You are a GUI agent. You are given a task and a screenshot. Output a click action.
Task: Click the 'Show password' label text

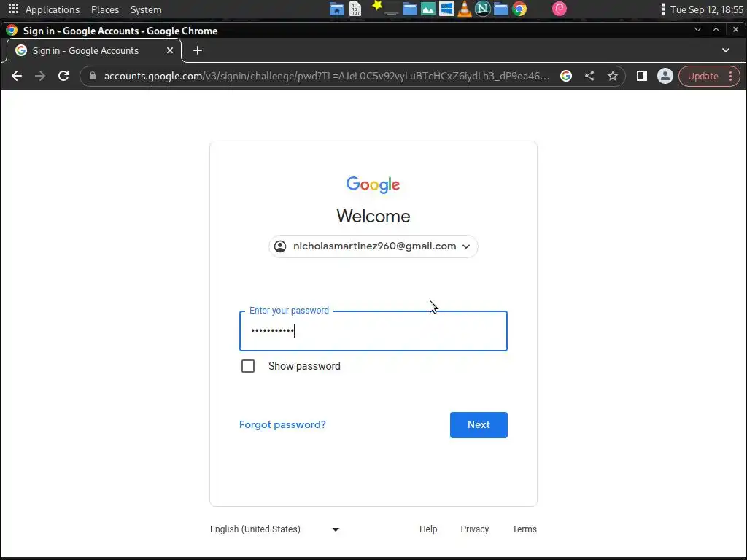pyautogui.click(x=304, y=366)
